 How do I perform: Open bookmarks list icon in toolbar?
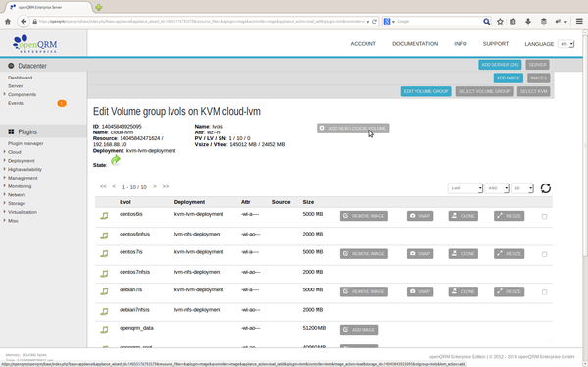(513, 22)
